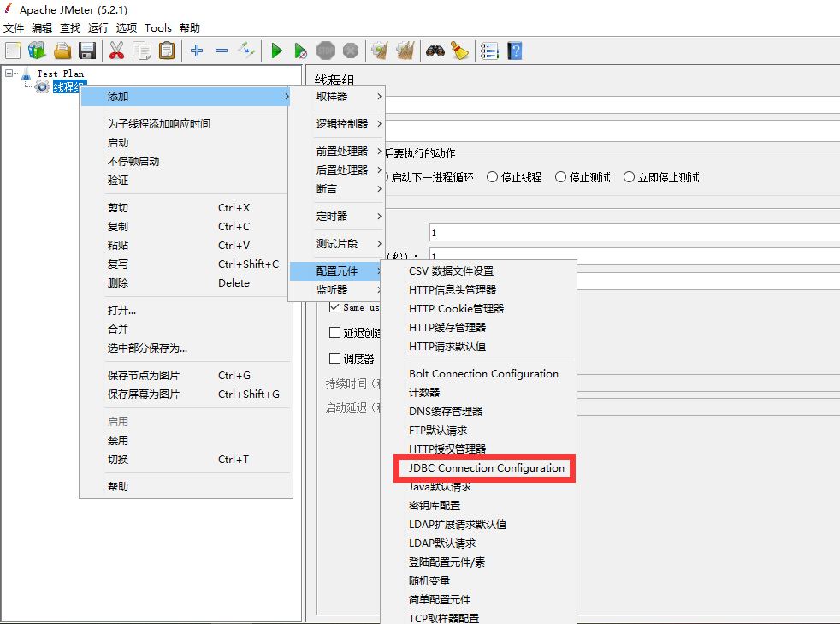Click 保存节点为图片 in the context menu
Screen dimensions: 840x624
(144, 376)
